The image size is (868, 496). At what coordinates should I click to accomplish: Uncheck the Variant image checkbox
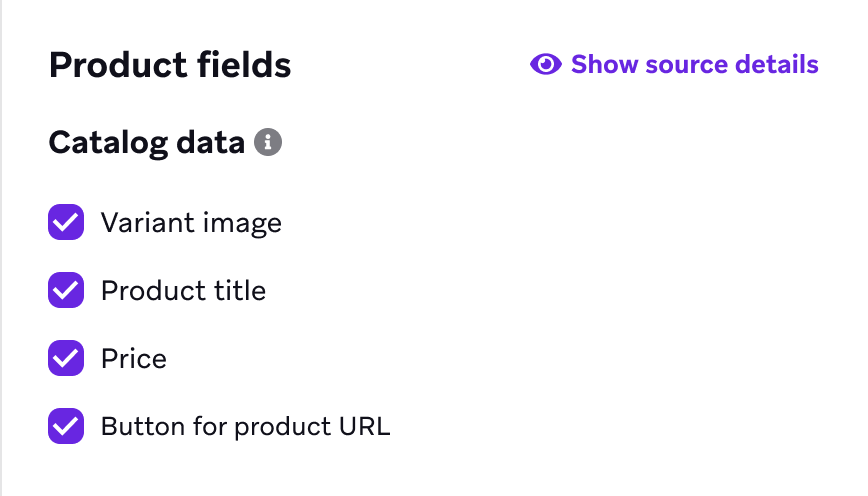tap(66, 223)
